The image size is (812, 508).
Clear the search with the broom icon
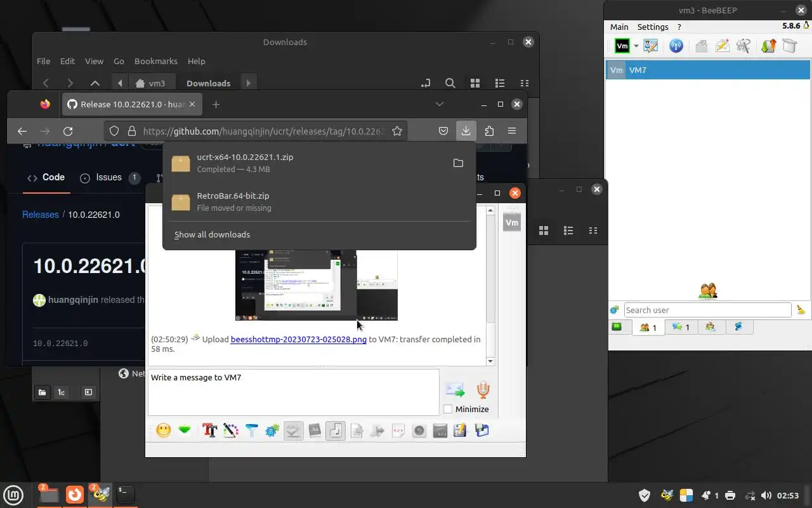coord(801,310)
